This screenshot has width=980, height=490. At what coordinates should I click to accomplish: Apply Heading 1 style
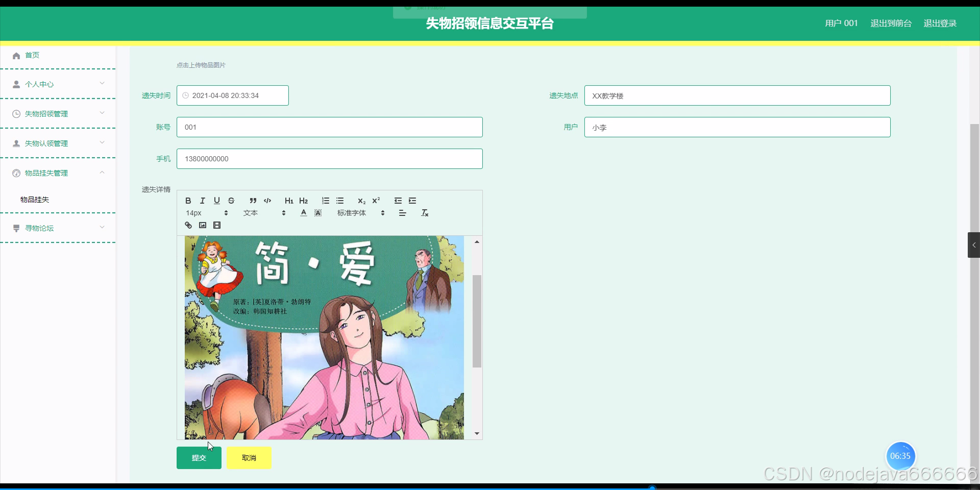click(289, 201)
